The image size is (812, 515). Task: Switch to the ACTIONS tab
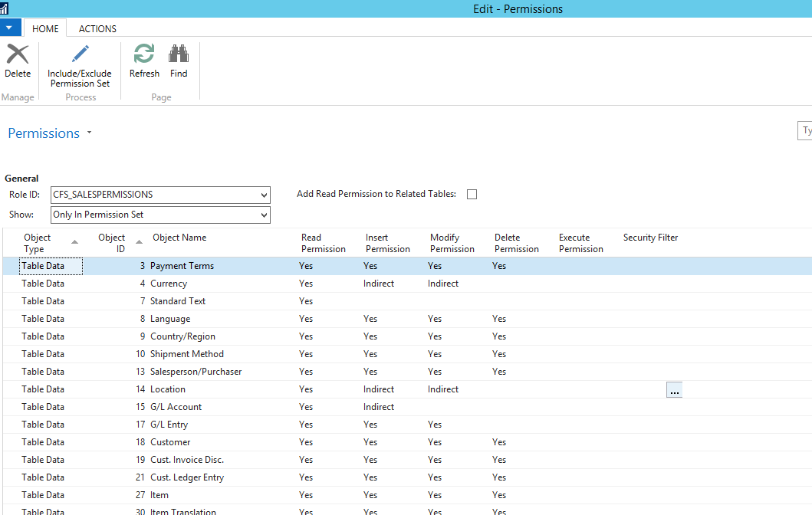coord(97,29)
